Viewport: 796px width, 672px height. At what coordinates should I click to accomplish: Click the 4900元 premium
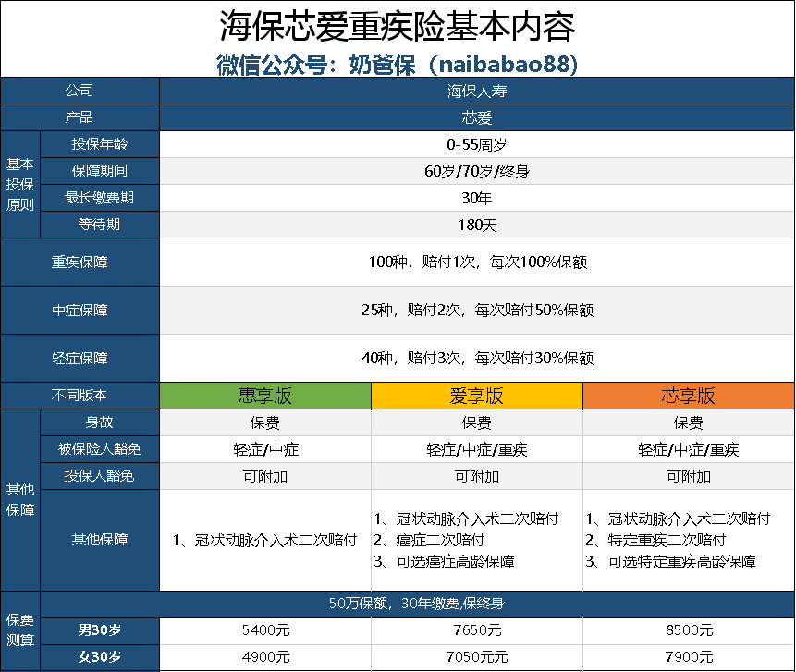(265, 657)
